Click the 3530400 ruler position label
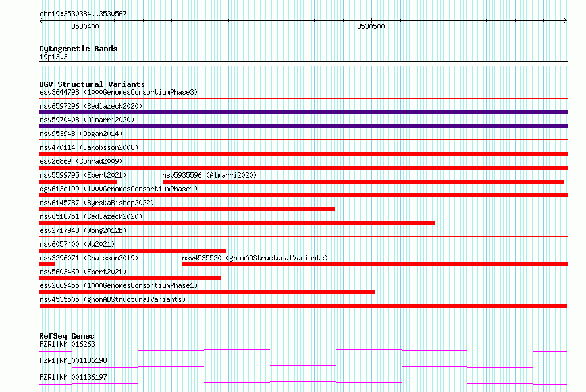586x392 pixels. point(85,26)
